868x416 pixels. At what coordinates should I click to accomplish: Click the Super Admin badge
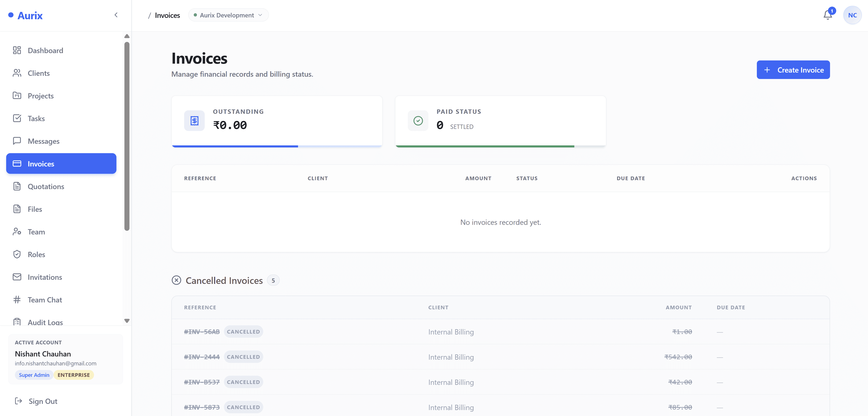coord(34,375)
